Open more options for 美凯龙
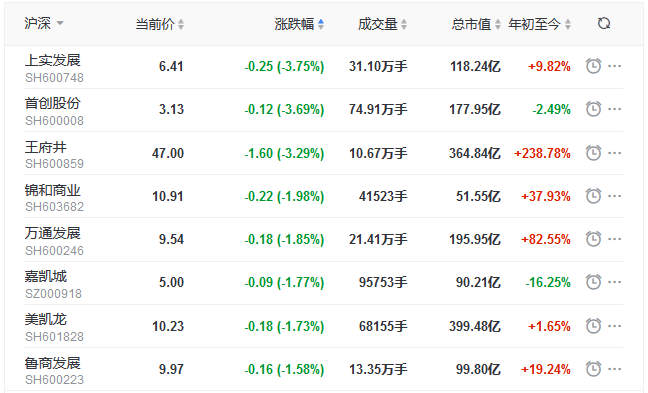The image size is (648, 393). coord(615,326)
